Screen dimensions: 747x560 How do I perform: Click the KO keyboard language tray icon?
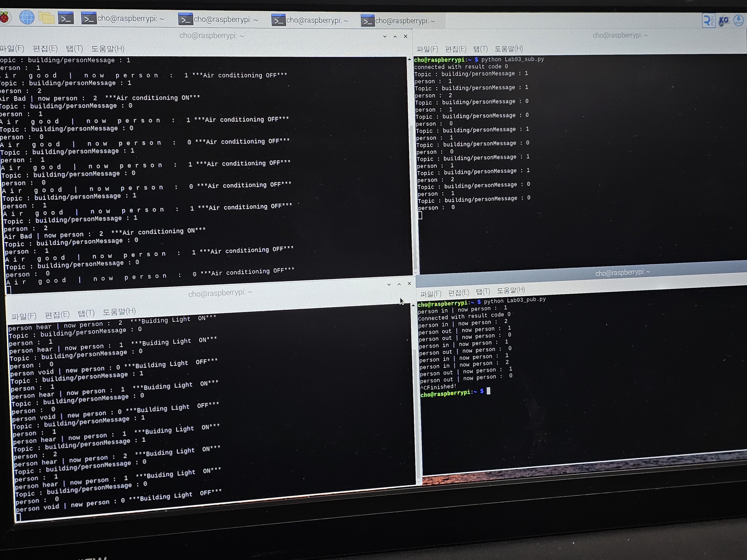(x=723, y=21)
